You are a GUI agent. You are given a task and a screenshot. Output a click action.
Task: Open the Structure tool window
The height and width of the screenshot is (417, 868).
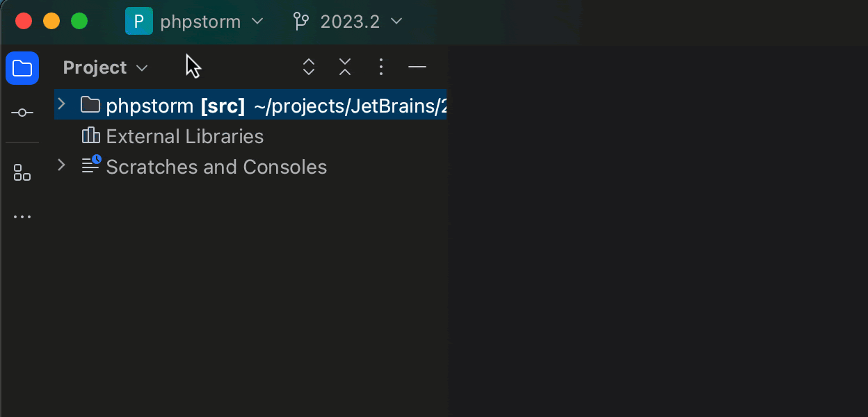[22, 172]
